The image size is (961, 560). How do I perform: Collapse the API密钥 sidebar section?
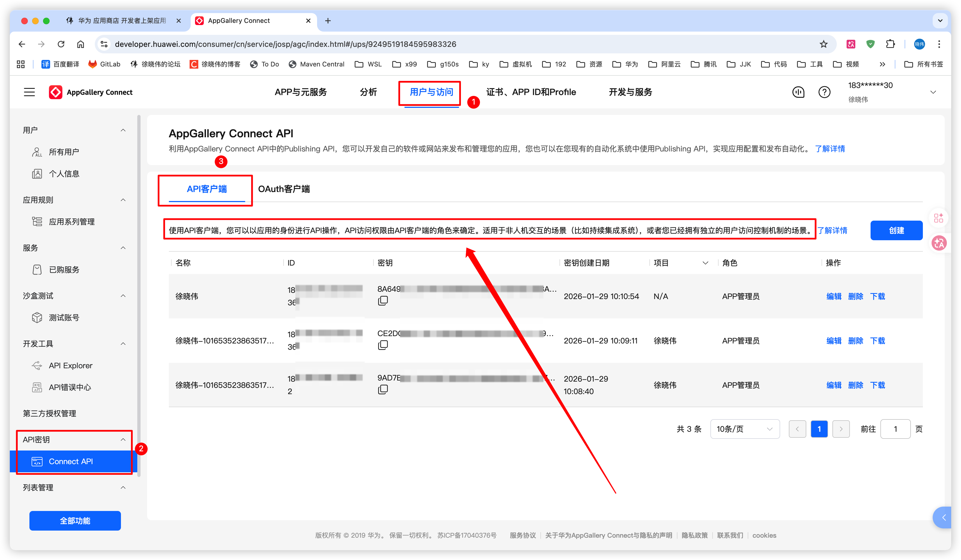coord(123,440)
